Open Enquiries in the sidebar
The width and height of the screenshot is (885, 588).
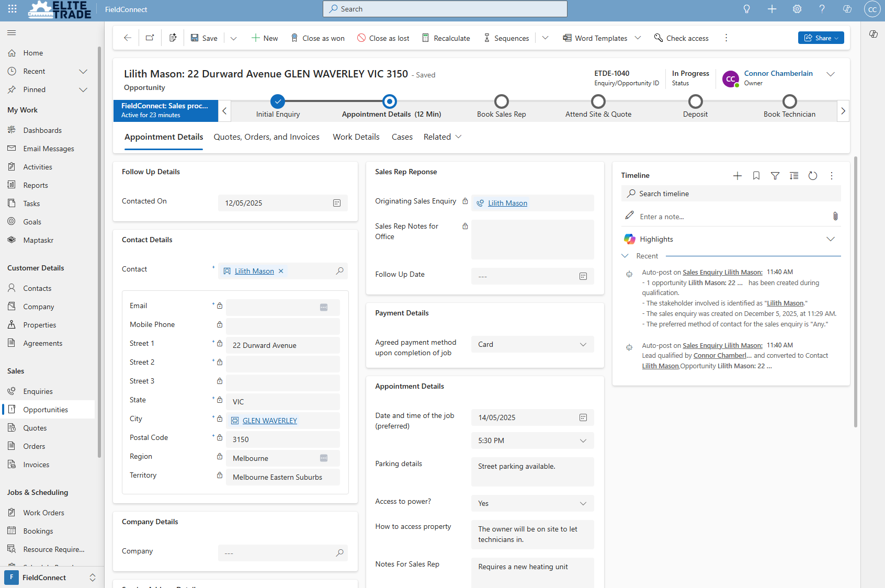[x=38, y=391]
